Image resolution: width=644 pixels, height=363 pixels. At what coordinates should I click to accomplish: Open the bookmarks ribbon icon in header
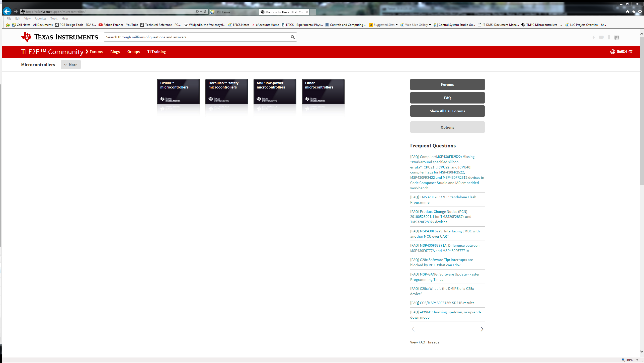click(x=609, y=38)
